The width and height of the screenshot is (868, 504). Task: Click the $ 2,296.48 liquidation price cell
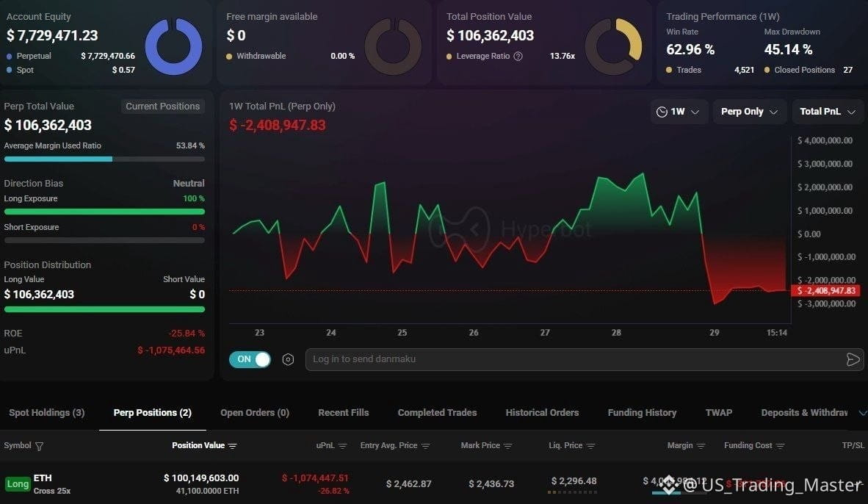(x=574, y=480)
